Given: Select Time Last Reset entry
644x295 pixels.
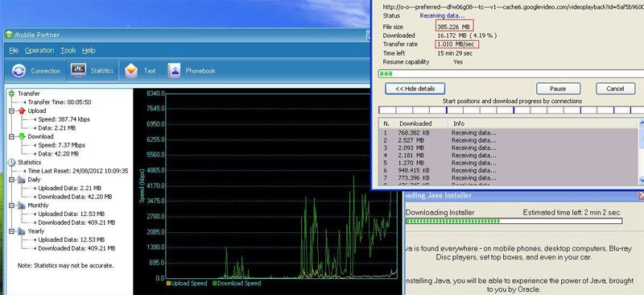Looking at the screenshot, I should (78, 171).
